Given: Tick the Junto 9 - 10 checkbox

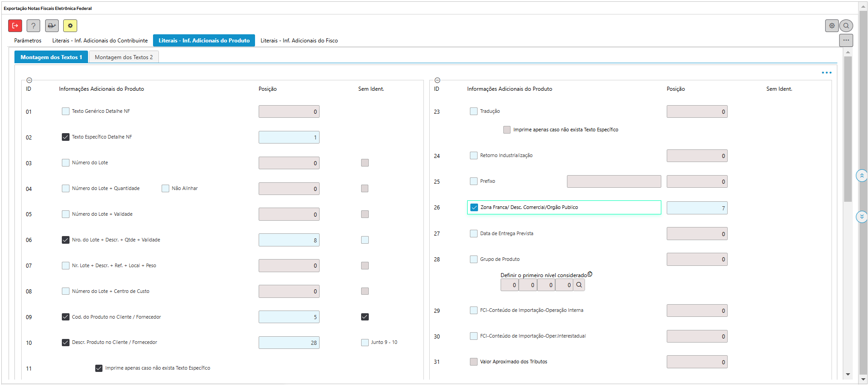Looking at the screenshot, I should (x=365, y=343).
